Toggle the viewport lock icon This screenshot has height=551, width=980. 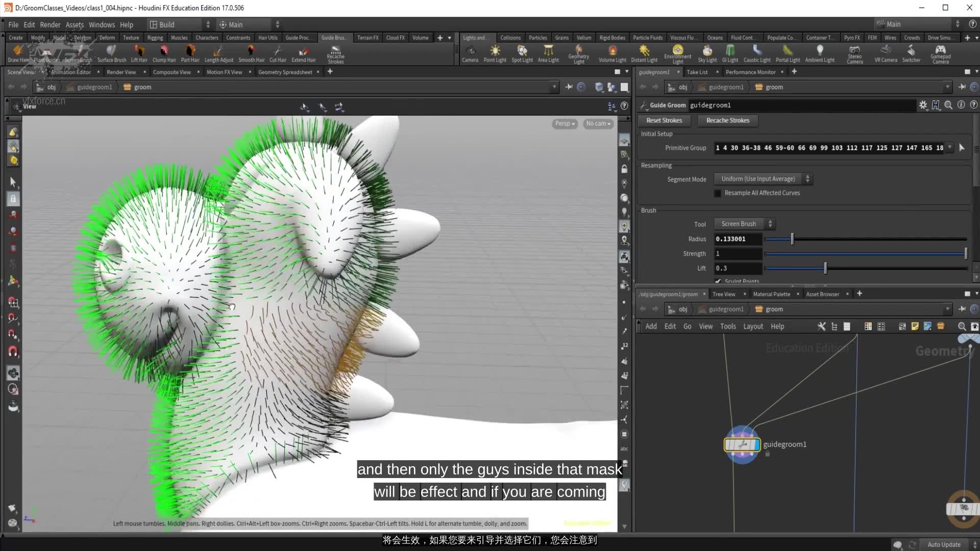coord(624,169)
